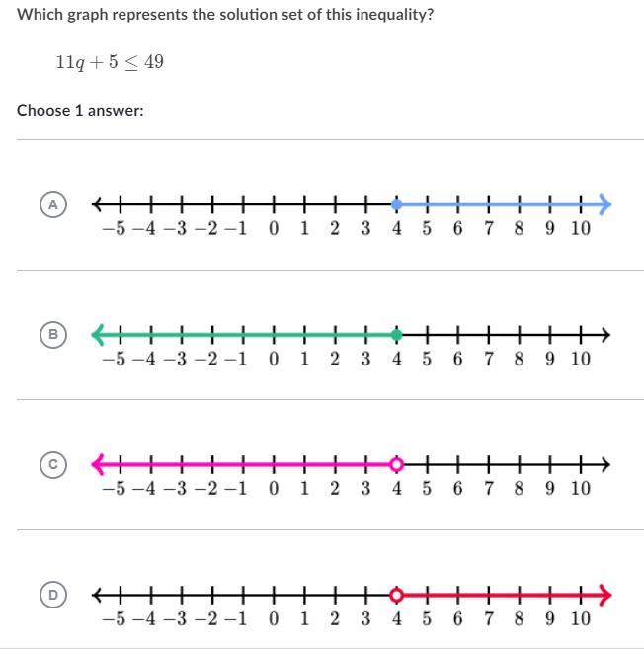Click the pink left arrowhead in option C
Viewport: 644px width, 649px height.
coord(98,464)
